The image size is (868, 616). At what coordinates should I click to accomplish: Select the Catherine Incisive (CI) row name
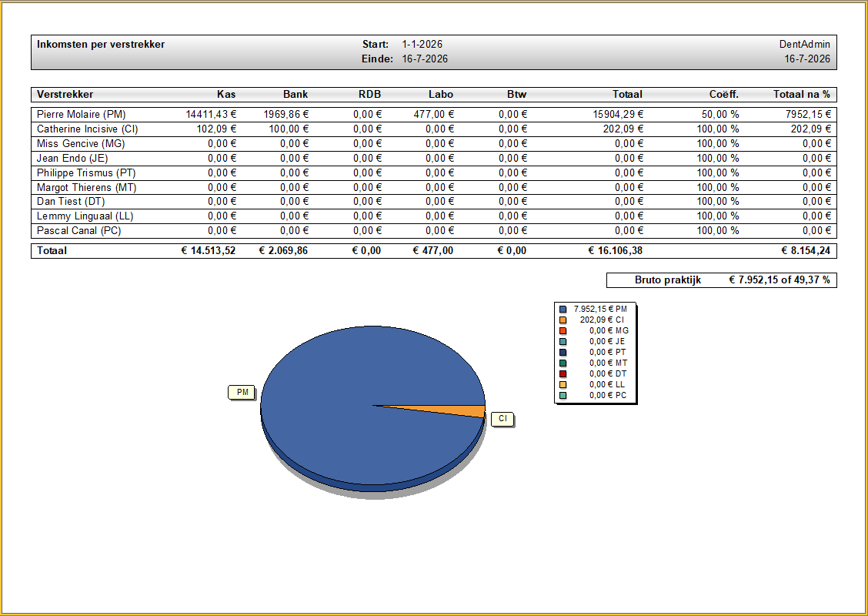(88, 129)
